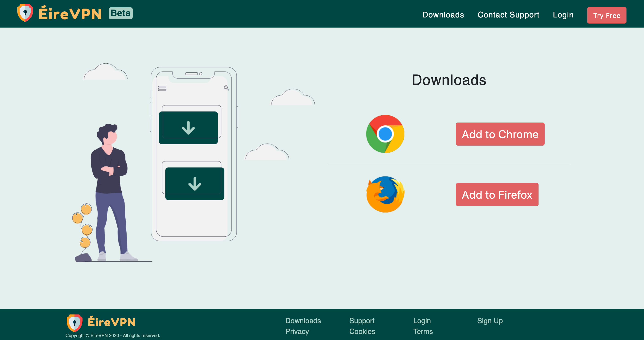Click the lower download arrow card on phone
This screenshot has width=644, height=340.
195,183
